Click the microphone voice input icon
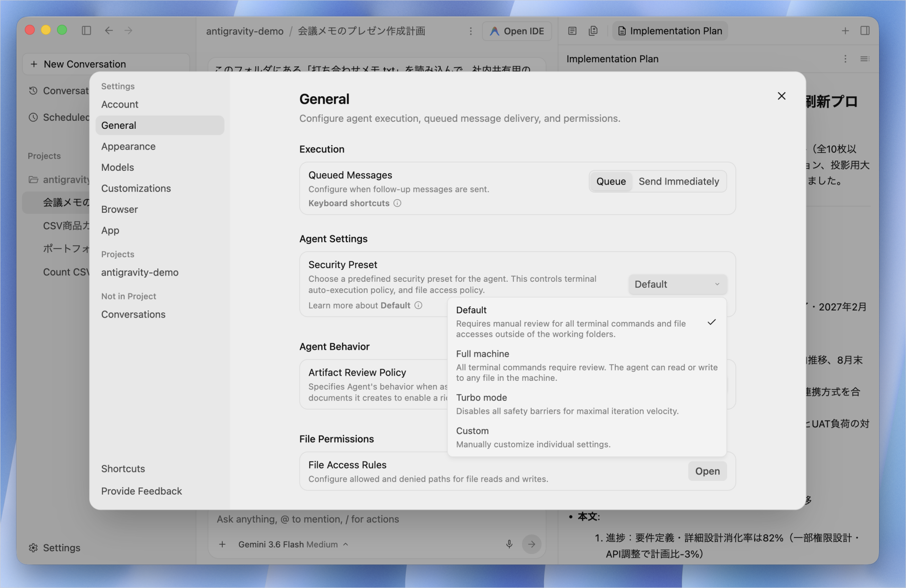The image size is (906, 588). point(509,544)
